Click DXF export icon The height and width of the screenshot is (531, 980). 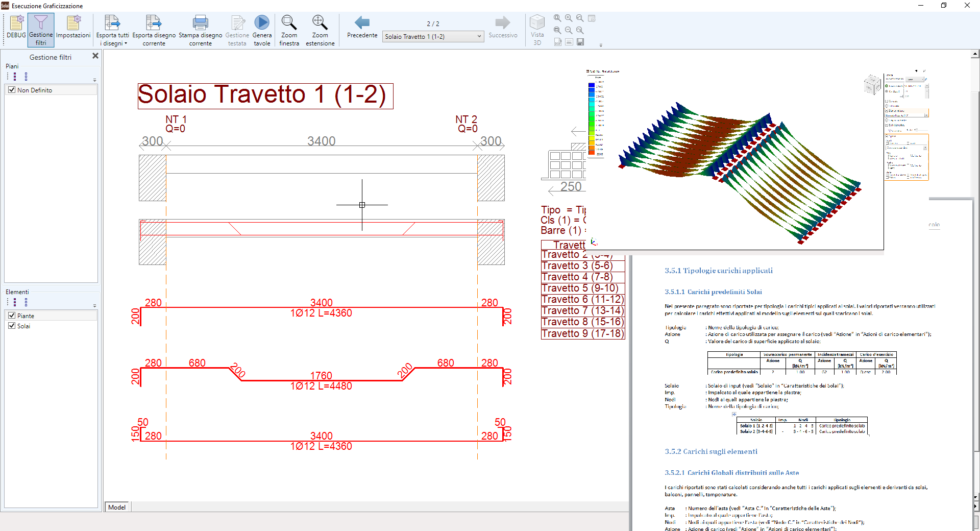(557, 42)
